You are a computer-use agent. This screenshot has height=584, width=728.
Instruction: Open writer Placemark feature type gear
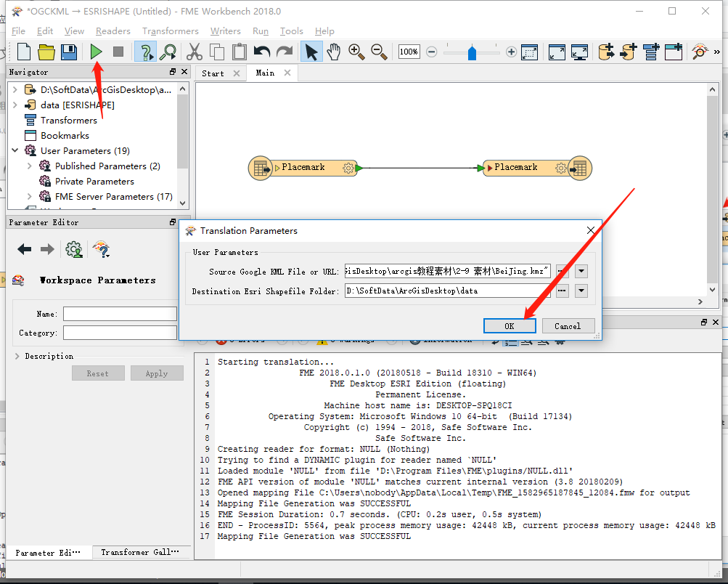point(561,168)
